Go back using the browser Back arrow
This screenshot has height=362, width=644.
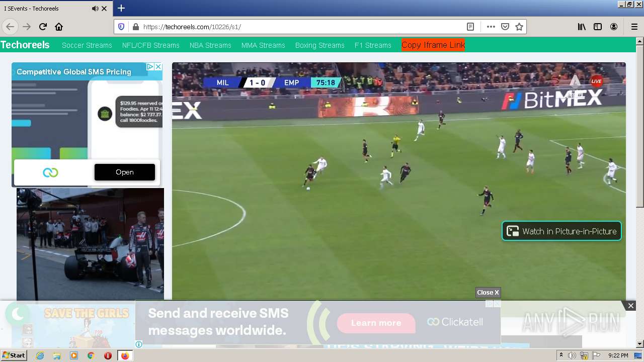pyautogui.click(x=10, y=27)
